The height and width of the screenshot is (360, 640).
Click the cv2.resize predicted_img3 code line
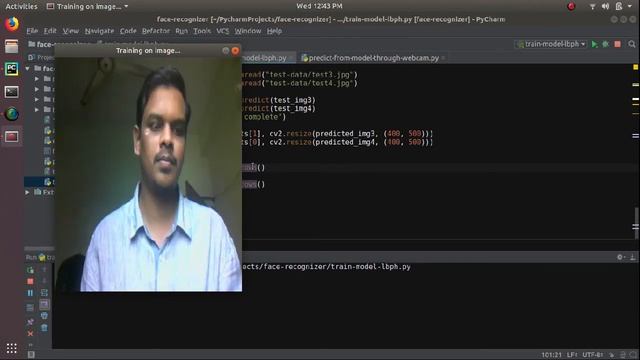click(x=337, y=133)
